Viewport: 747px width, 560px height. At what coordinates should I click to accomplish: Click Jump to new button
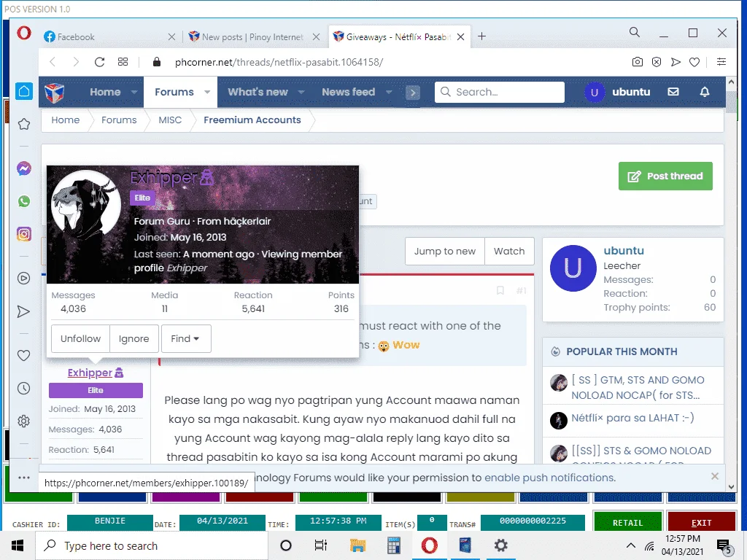445,251
